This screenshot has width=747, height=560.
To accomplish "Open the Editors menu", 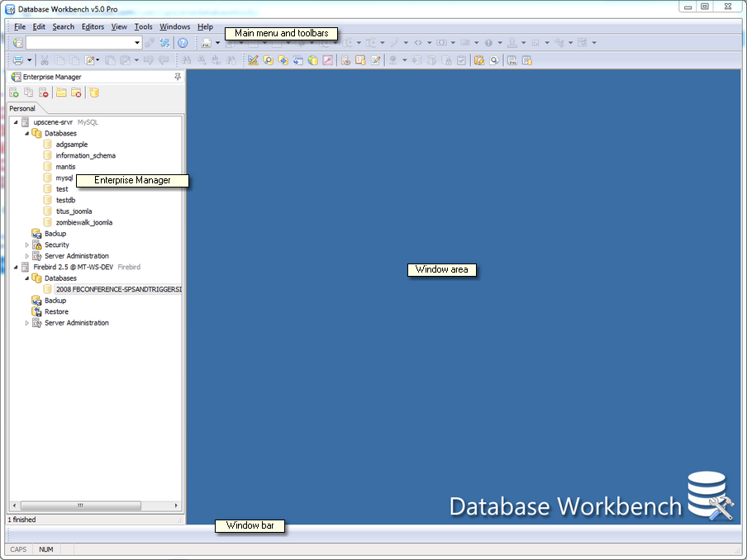I will (93, 27).
